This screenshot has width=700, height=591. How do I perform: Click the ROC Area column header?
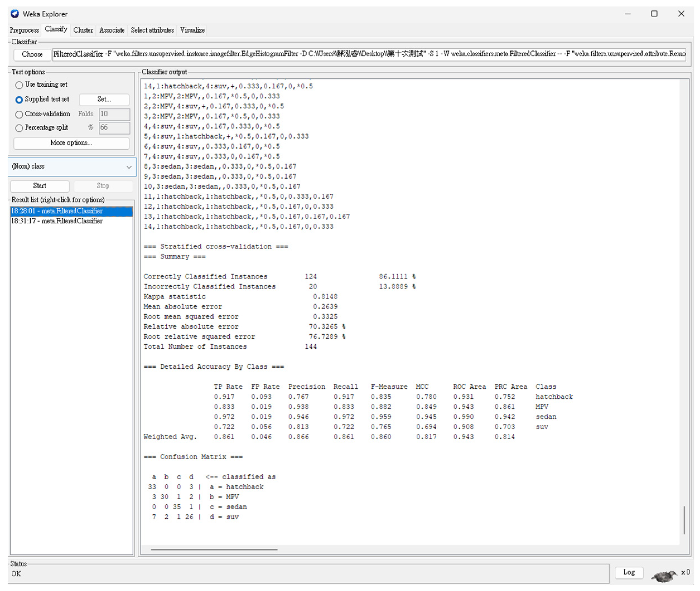pyautogui.click(x=469, y=387)
